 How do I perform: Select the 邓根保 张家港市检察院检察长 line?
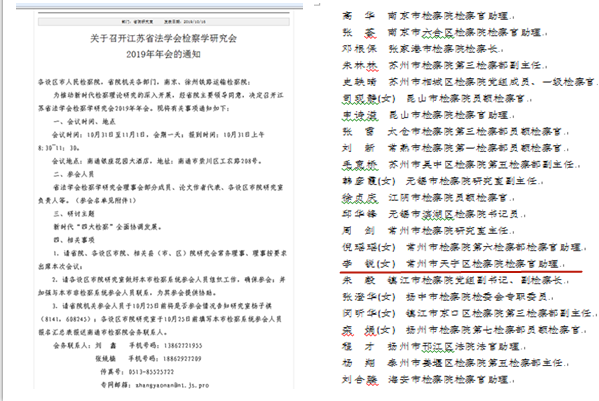423,49
